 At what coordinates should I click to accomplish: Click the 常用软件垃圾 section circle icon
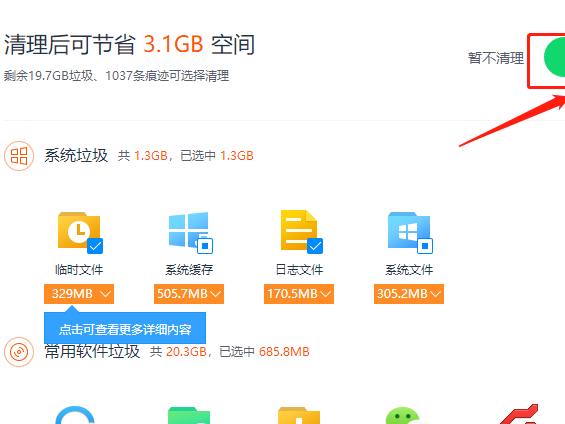pyautogui.click(x=19, y=352)
